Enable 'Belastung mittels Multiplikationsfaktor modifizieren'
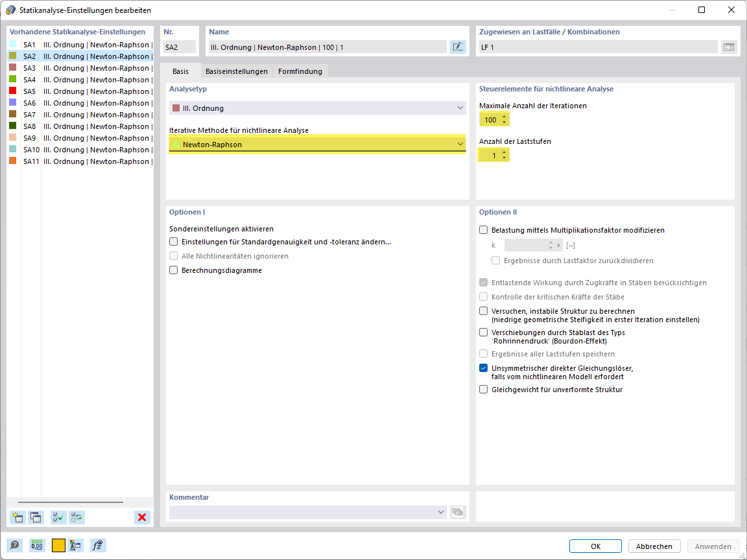The image size is (747, 560). coord(482,229)
